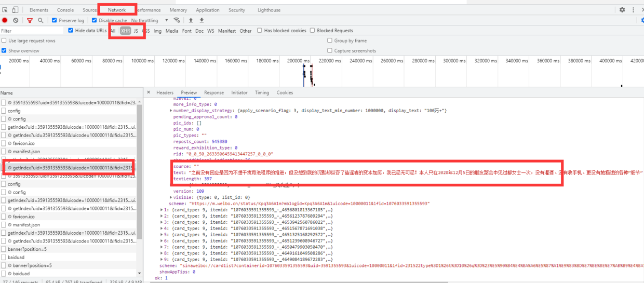Toggle Disable cache checkbox
This screenshot has height=283, width=644.
(x=95, y=20)
